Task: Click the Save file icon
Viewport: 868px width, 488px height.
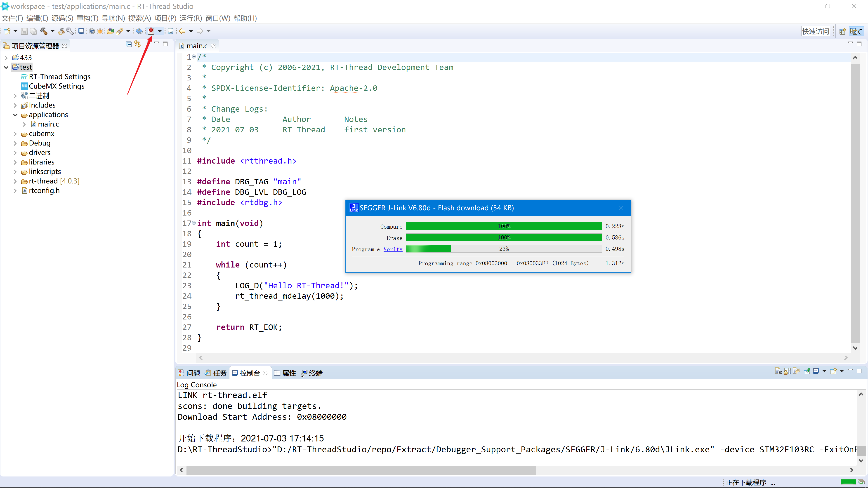Action: (x=24, y=31)
